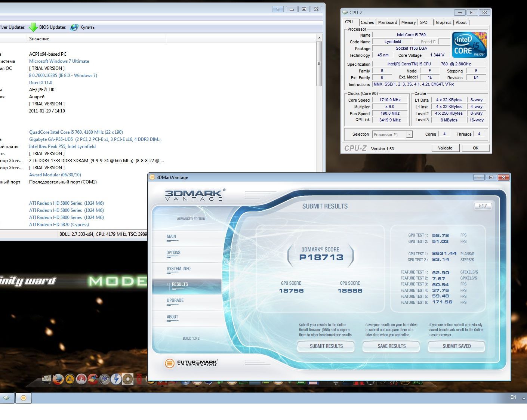Click the Microsoft Windows 7 Ultimate link
Image resolution: width=527 pixels, height=420 pixels.
[x=59, y=61]
